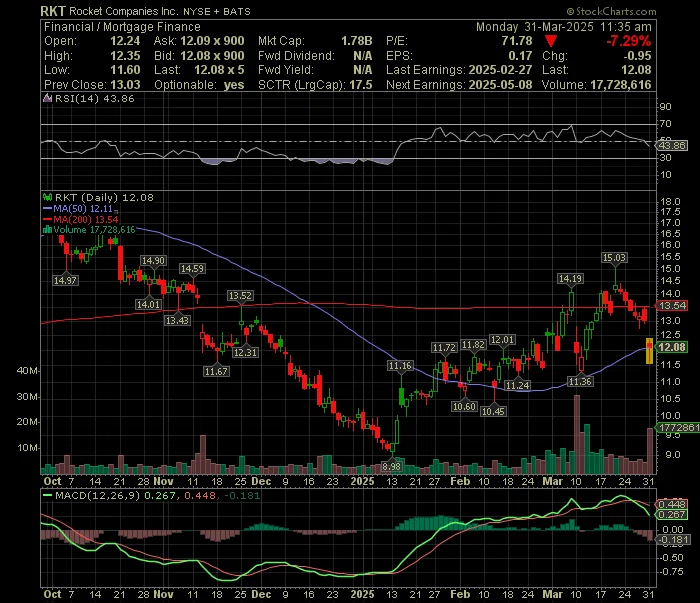The width and height of the screenshot is (700, 603).
Task: Click the 14.97 low price annotation
Action: click(65, 281)
